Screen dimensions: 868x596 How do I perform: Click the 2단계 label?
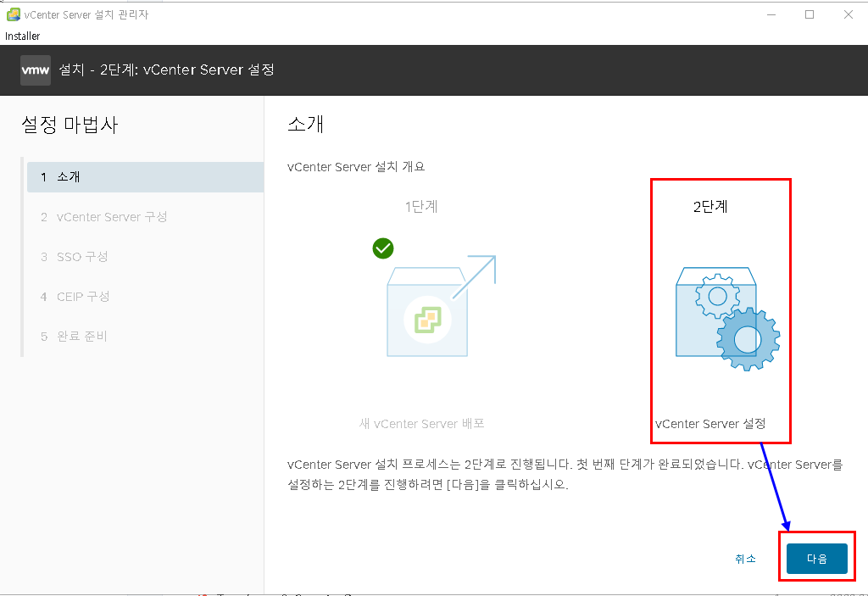coord(710,207)
